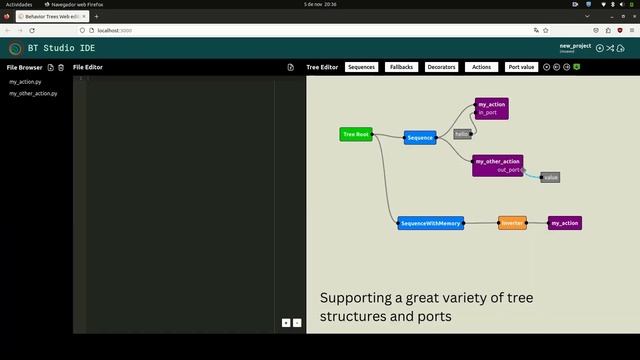Click the Port value button
640x360 pixels.
(x=521, y=67)
